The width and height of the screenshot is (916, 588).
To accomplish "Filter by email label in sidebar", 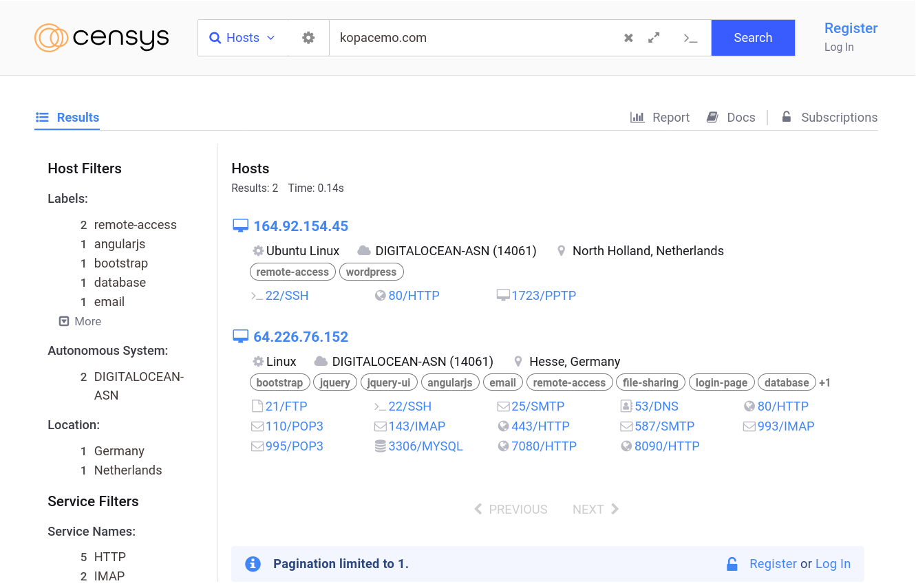I will pyautogui.click(x=109, y=302).
